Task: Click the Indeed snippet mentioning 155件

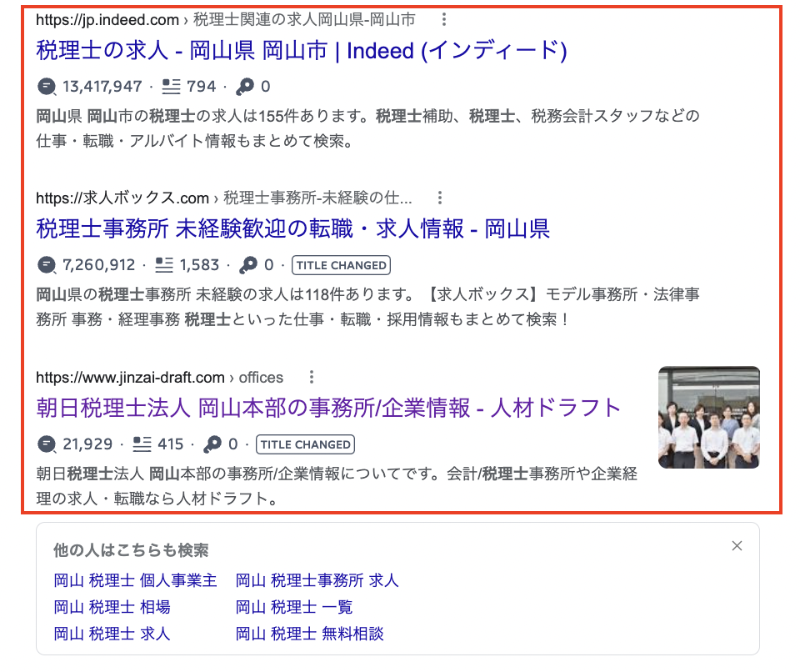Action: (x=367, y=128)
